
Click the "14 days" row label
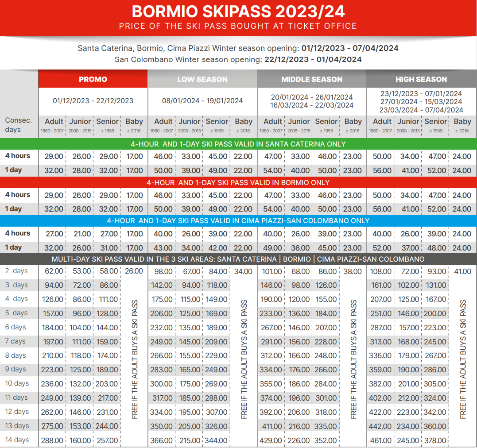pos(17,440)
